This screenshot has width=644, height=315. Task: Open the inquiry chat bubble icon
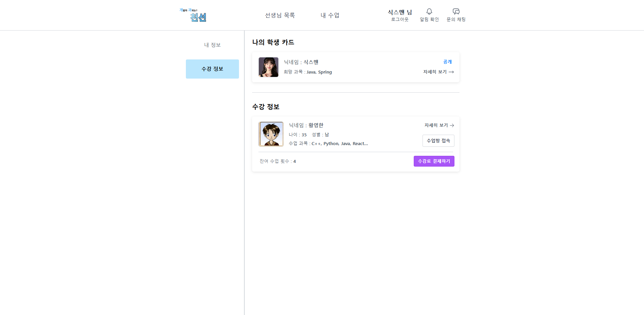[456, 11]
